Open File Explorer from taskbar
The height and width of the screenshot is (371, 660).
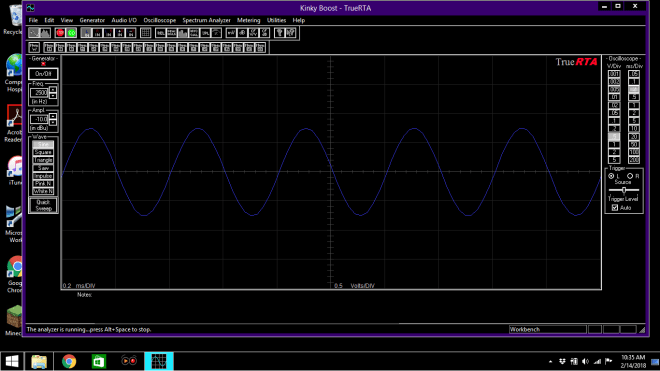(39, 361)
